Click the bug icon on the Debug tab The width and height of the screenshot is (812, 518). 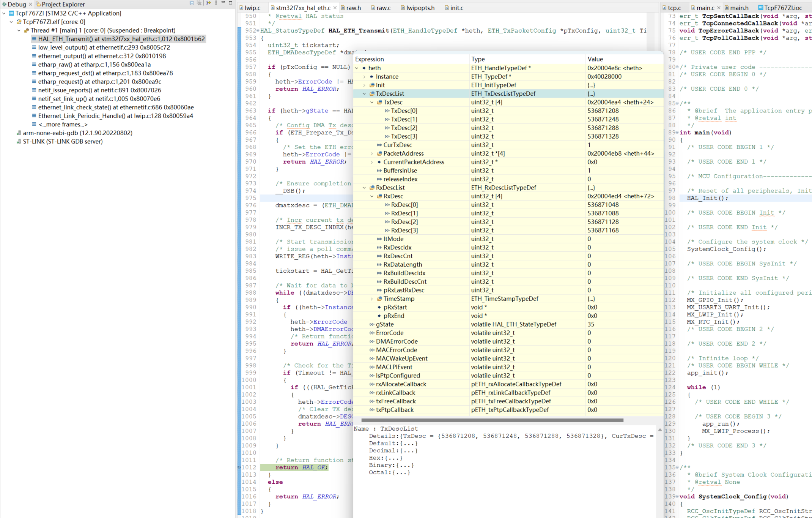4,4
